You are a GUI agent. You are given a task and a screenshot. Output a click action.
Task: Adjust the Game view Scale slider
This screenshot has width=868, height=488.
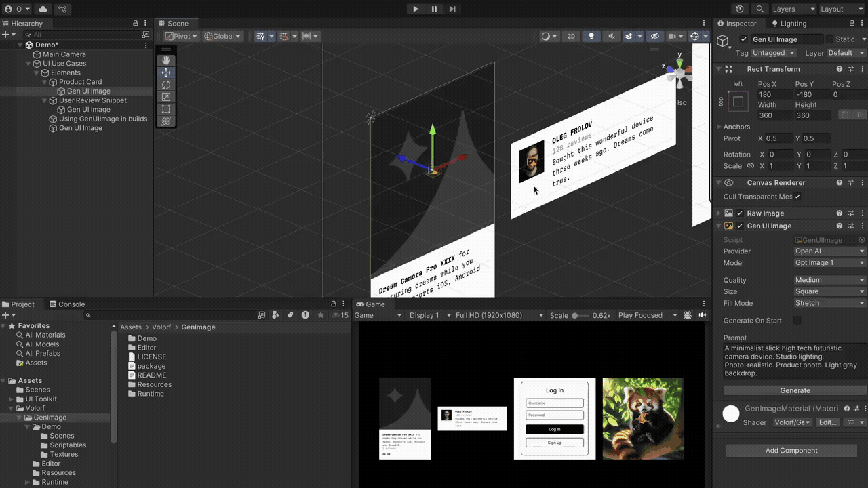click(575, 314)
